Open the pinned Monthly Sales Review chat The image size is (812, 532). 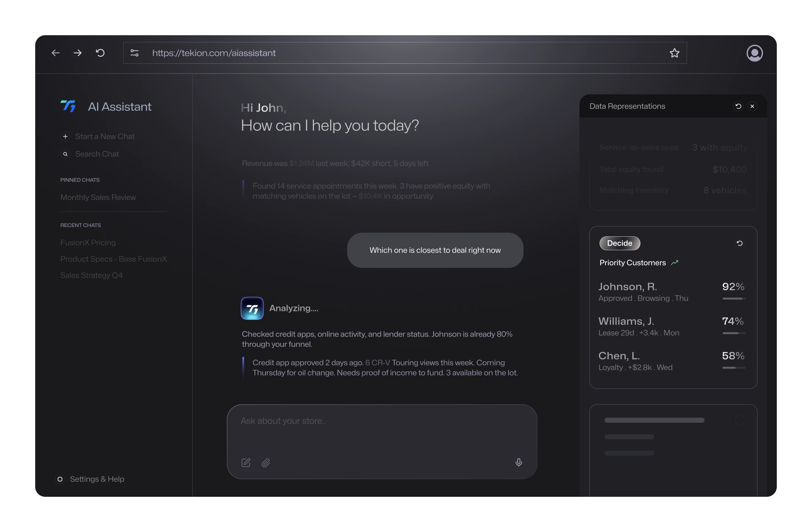[98, 197]
